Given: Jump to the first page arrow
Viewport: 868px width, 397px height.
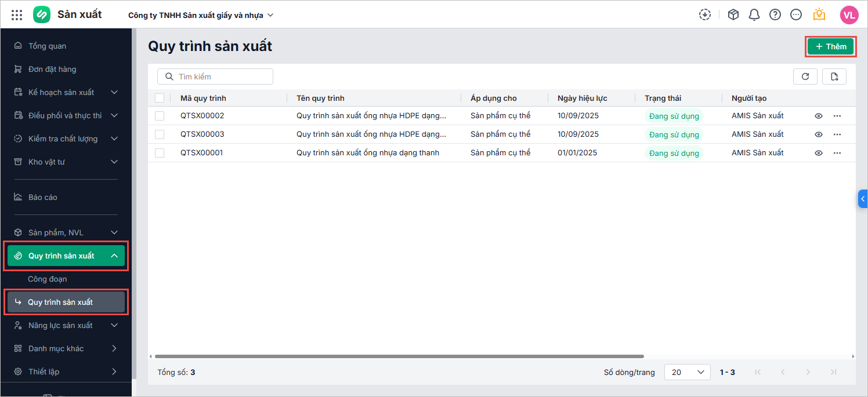Looking at the screenshot, I should (757, 372).
